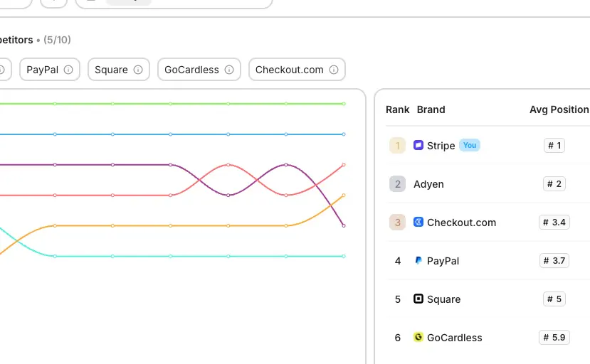Click the blue line's last data point
Image resolution: width=590 pixels, height=364 pixels.
coord(344,134)
